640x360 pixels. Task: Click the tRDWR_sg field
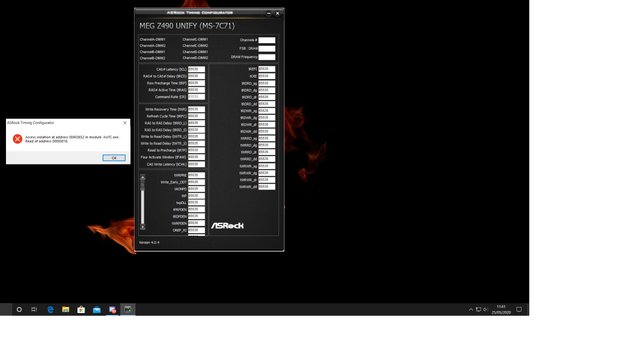click(x=267, y=111)
